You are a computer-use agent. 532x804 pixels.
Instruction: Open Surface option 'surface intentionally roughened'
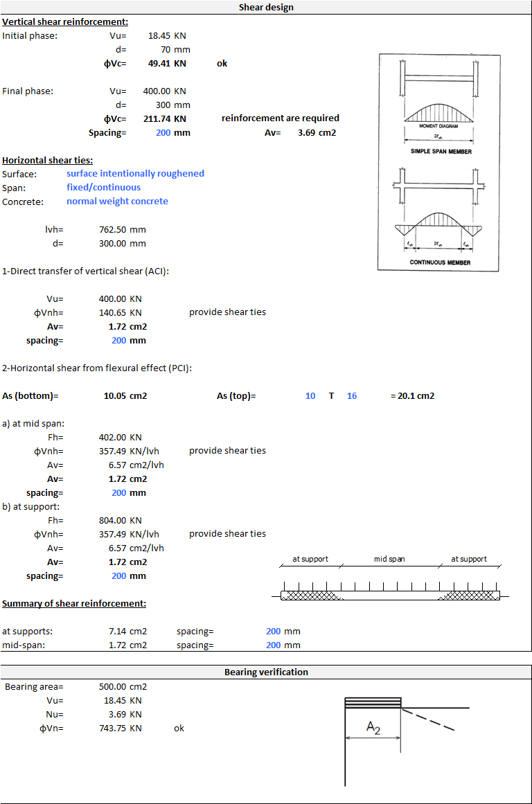pyautogui.click(x=136, y=173)
